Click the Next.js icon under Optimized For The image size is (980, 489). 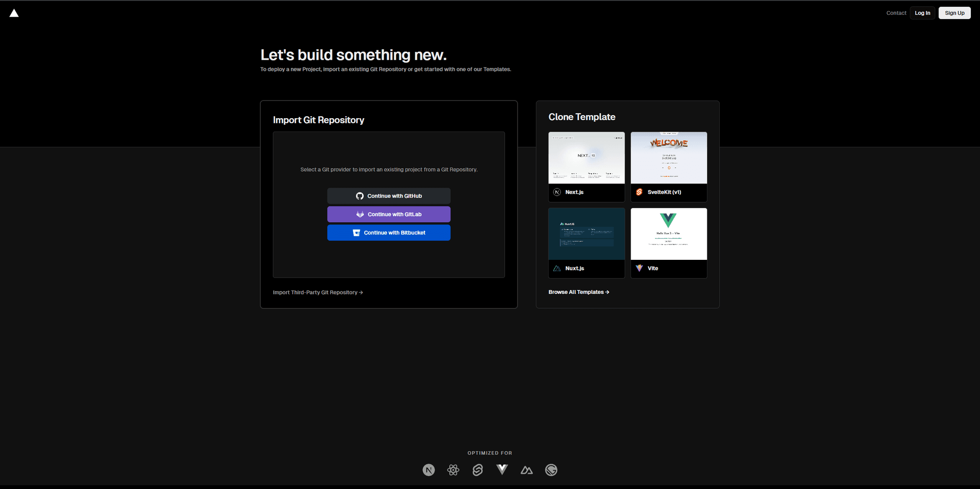point(429,470)
